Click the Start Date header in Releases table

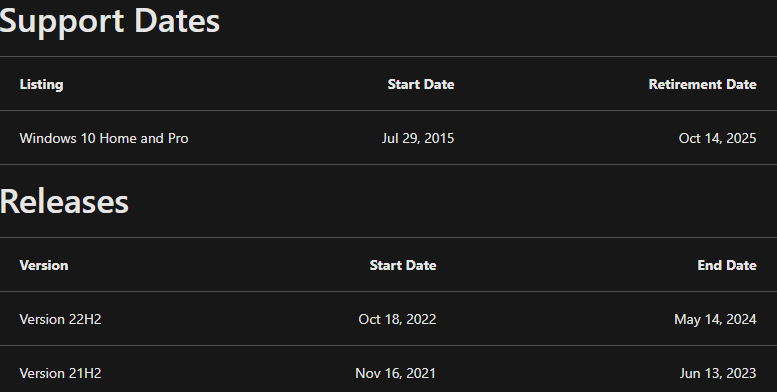(403, 265)
